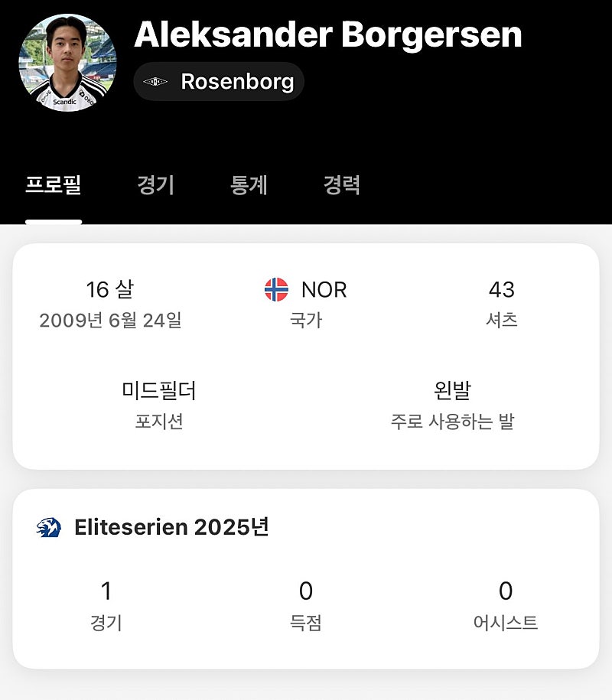
Task: Tap the 왼발 preferred foot value
Action: coord(452,390)
